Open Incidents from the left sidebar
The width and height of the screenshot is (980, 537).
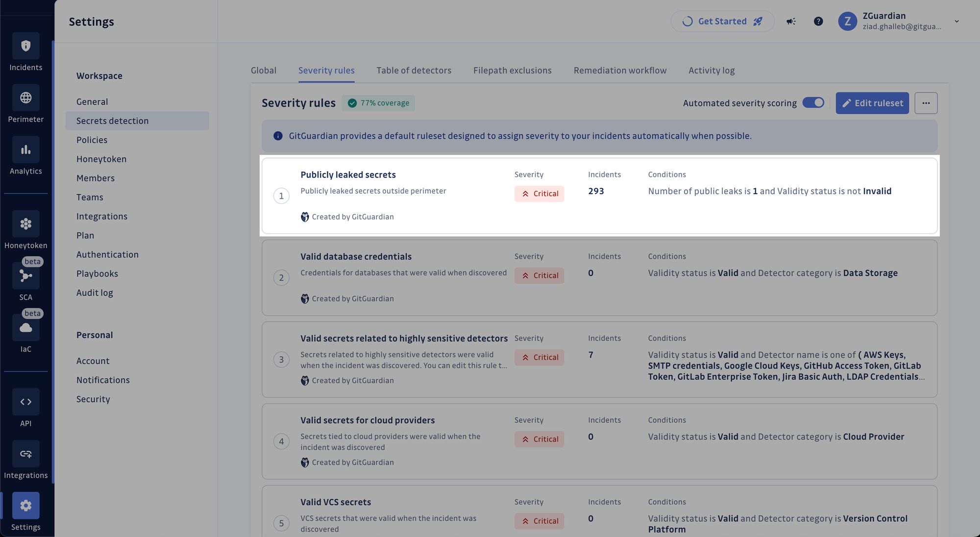25,45
